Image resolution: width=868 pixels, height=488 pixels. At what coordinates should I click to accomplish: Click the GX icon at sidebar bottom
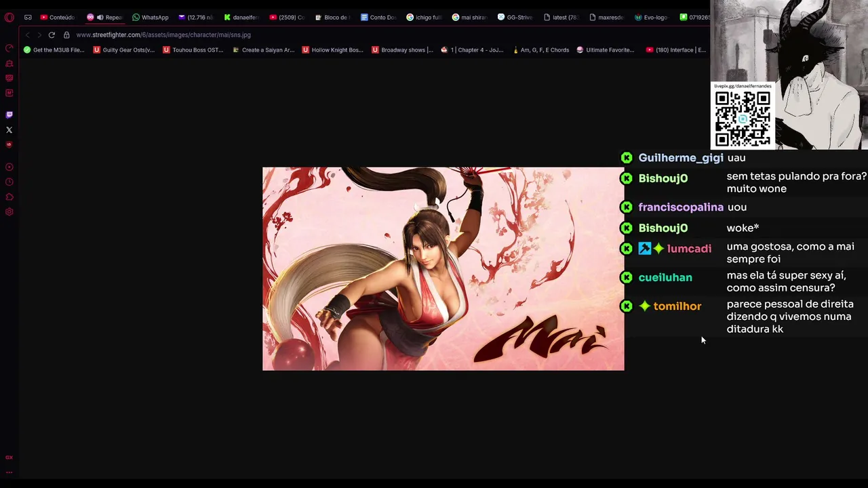click(9, 457)
